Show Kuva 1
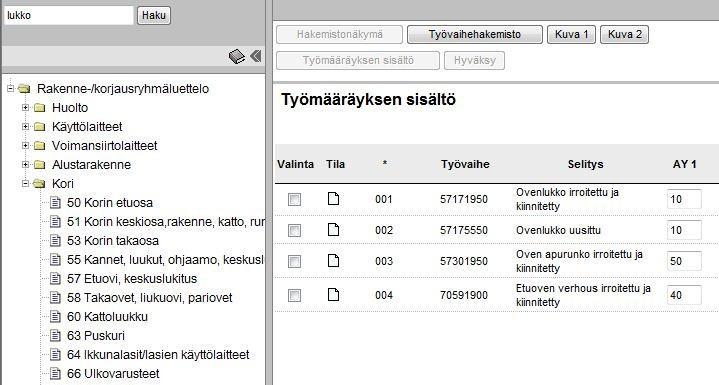This screenshot has width=719, height=385. pos(571,34)
